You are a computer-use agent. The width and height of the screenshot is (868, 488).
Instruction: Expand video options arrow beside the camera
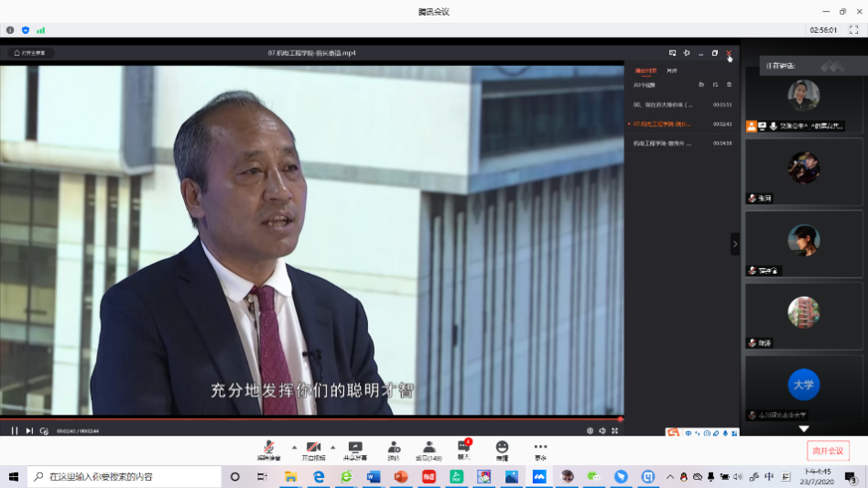332,447
